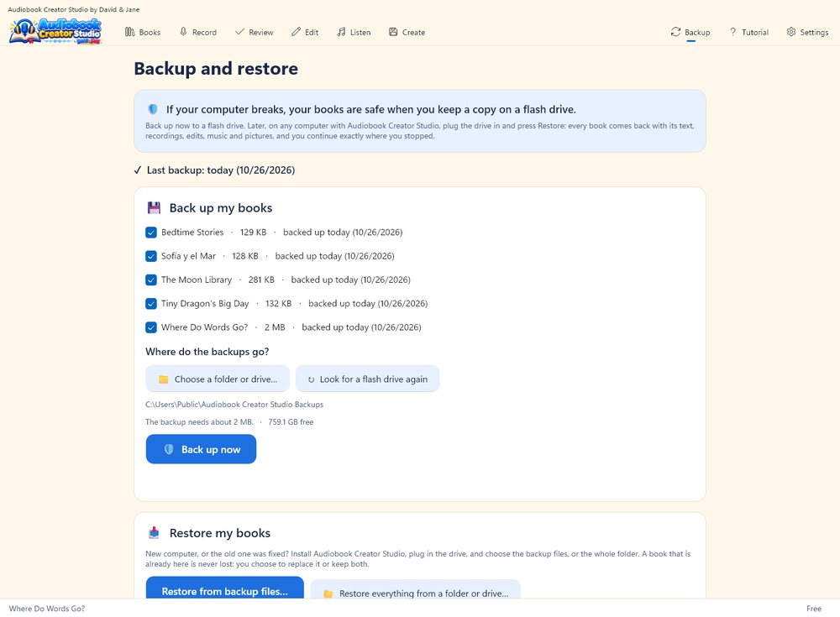Click the 129 KB size of Bedtime Stories
The width and height of the screenshot is (840, 617).
253,233
